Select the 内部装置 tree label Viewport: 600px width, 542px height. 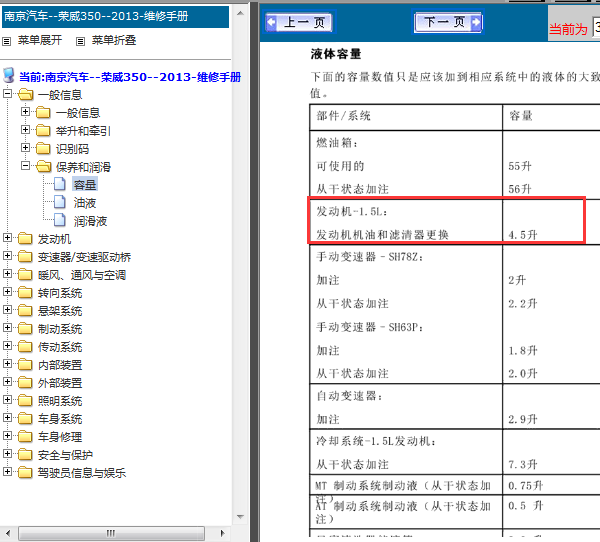[x=60, y=365]
